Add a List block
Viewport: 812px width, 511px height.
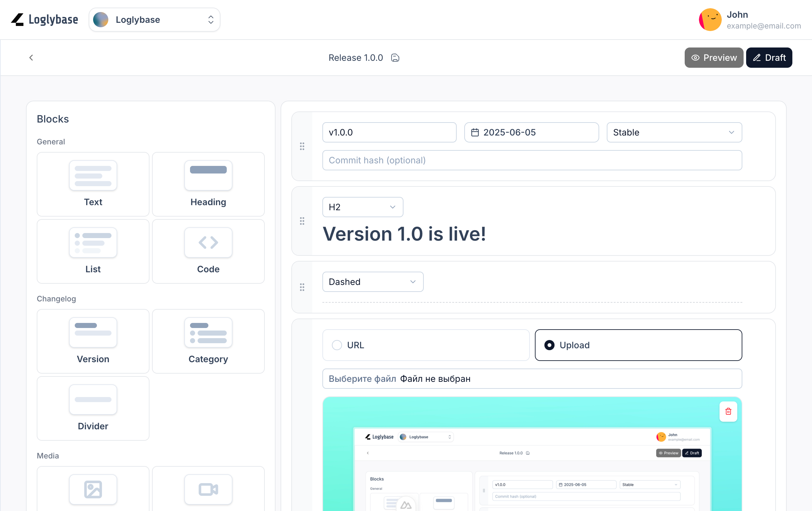point(93,251)
